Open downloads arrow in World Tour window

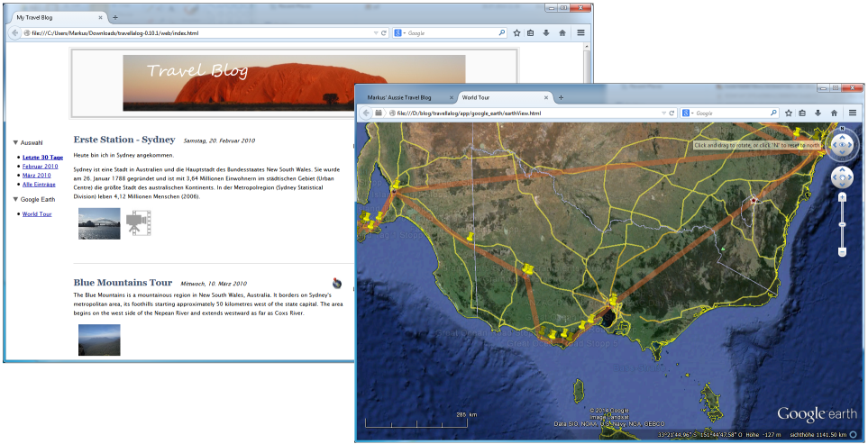[x=818, y=113]
